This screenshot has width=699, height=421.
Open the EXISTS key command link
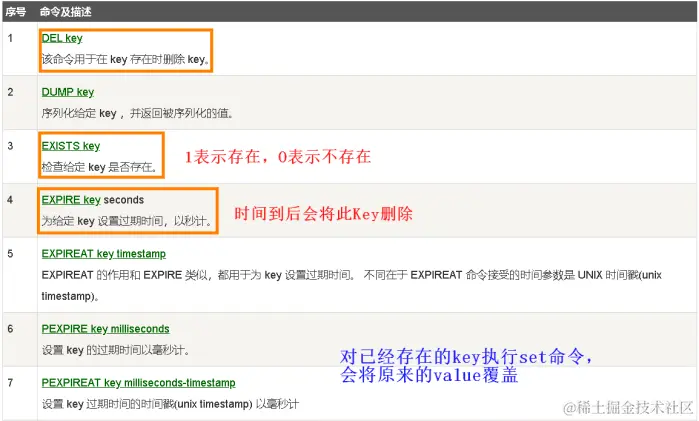tap(71, 146)
